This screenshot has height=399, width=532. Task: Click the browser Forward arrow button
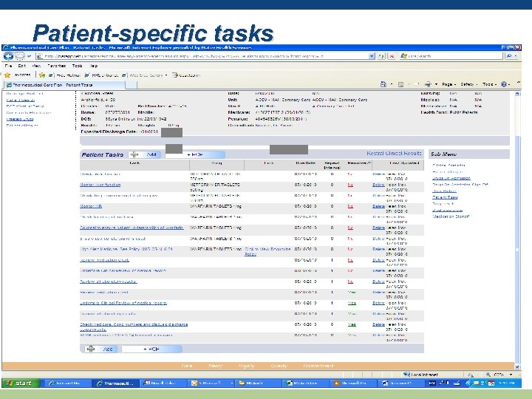coord(20,56)
